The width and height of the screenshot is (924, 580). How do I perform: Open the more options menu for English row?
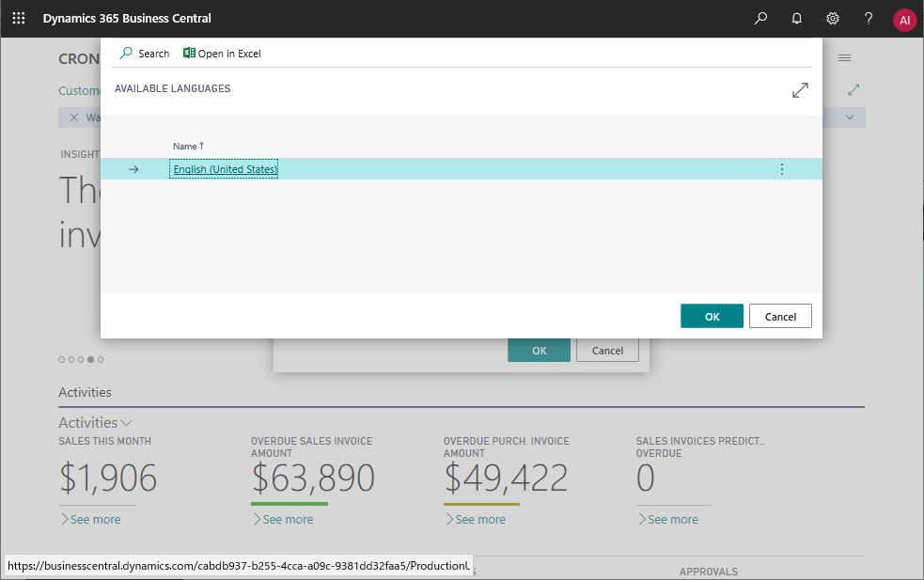pos(782,169)
